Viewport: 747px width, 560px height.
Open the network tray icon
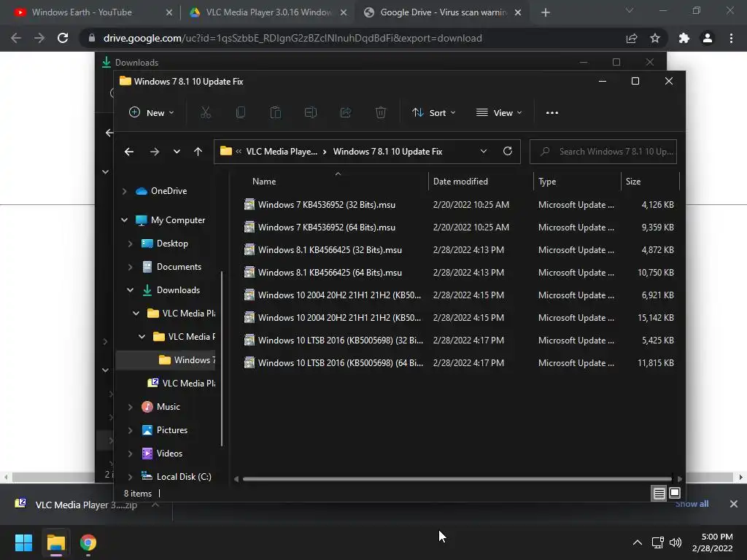658,542
